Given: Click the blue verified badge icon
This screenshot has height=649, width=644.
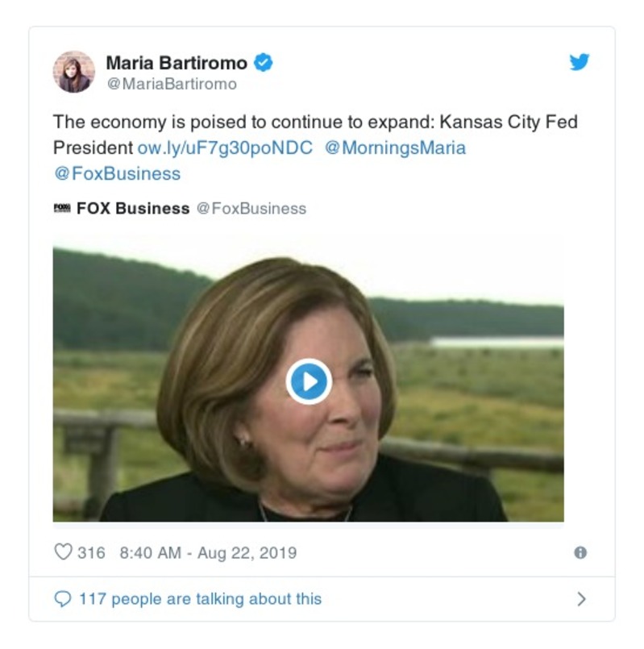Looking at the screenshot, I should point(264,63).
